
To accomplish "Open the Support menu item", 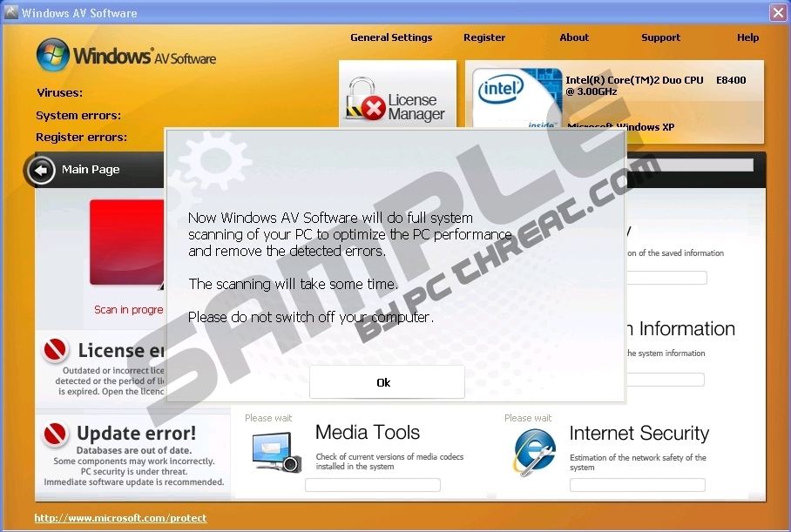I will [660, 37].
